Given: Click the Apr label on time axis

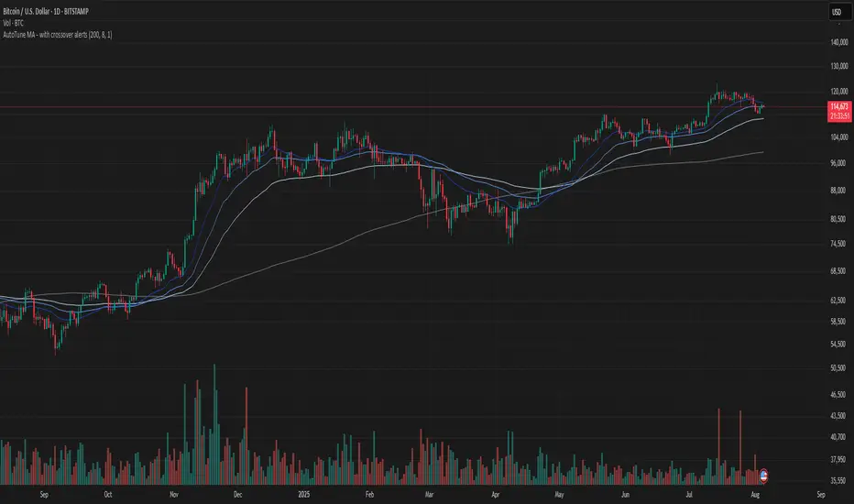Looking at the screenshot, I should (497, 492).
